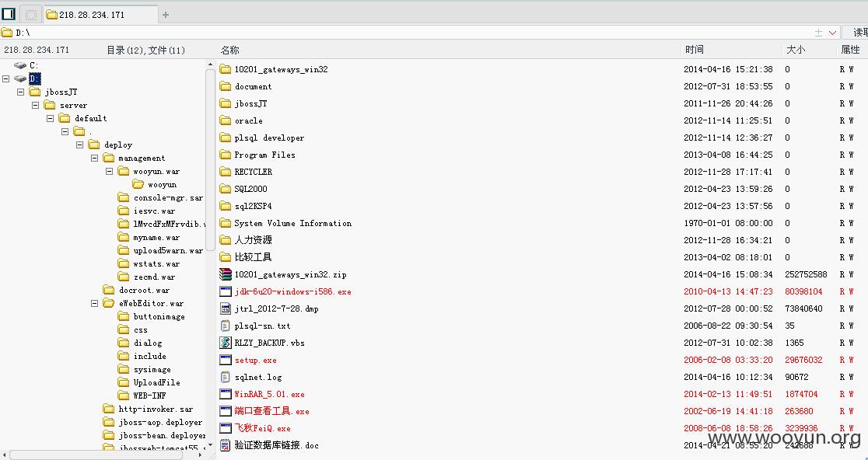
Task: Collapse the management tree node
Action: (95, 159)
